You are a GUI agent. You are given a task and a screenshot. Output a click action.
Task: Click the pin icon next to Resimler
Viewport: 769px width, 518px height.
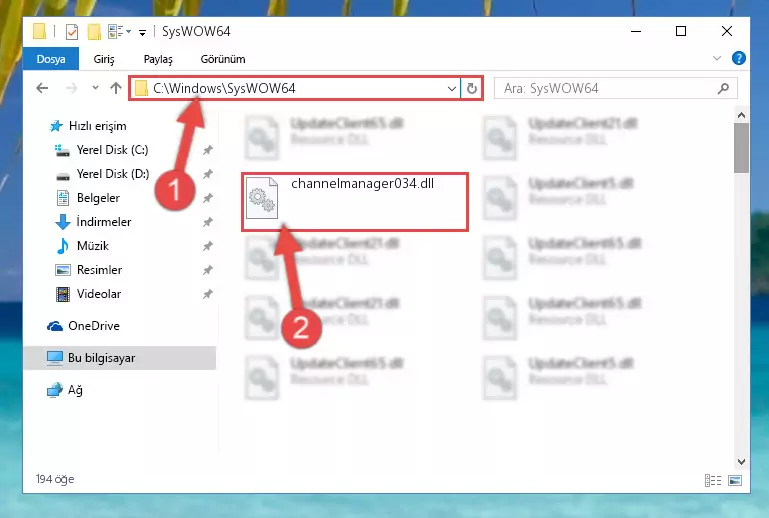[x=208, y=270]
